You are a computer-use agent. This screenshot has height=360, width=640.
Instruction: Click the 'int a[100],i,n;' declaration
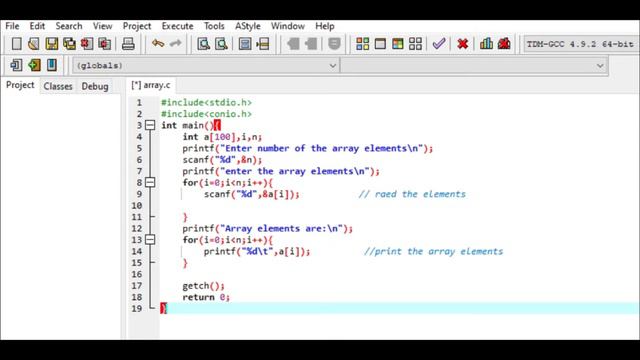(x=222, y=137)
